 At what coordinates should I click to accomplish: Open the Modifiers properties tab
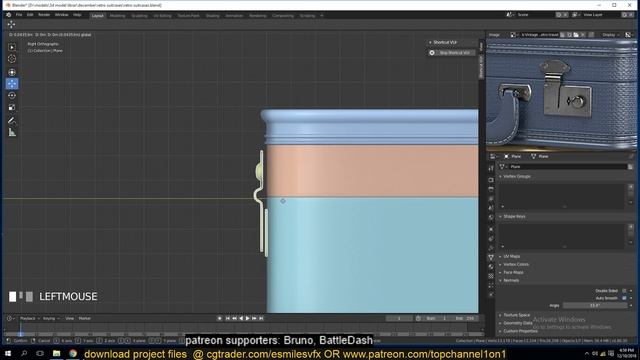[491, 239]
